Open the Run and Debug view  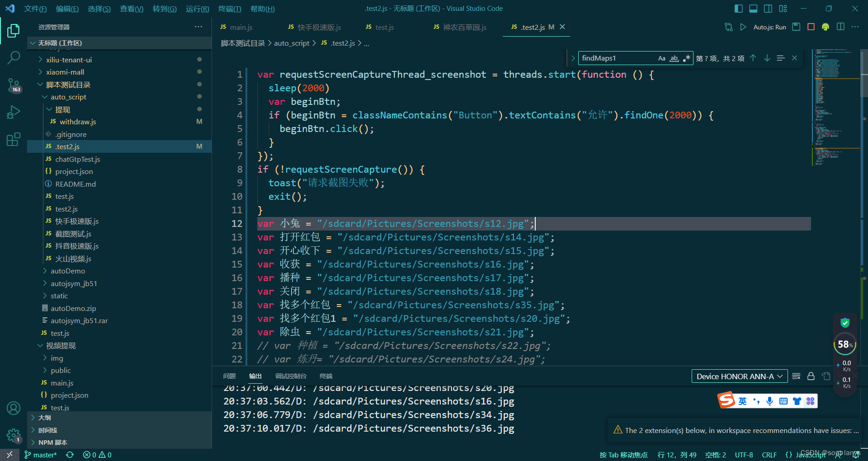coord(14,112)
